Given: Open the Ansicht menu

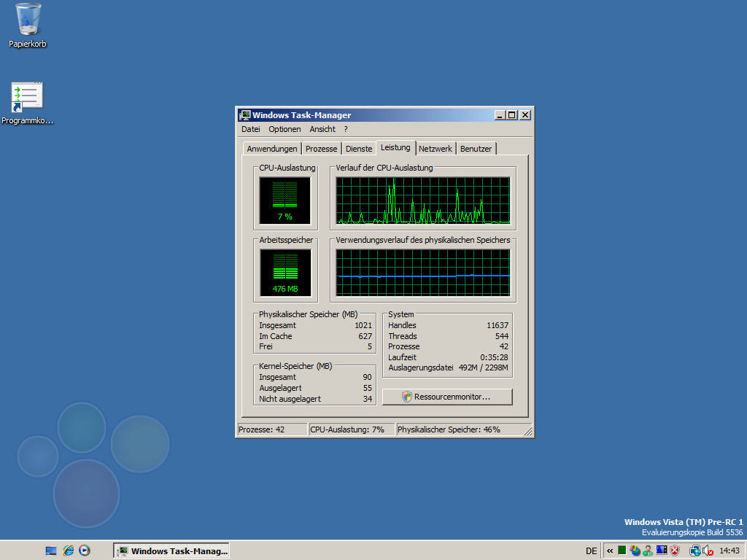Looking at the screenshot, I should 322,129.
